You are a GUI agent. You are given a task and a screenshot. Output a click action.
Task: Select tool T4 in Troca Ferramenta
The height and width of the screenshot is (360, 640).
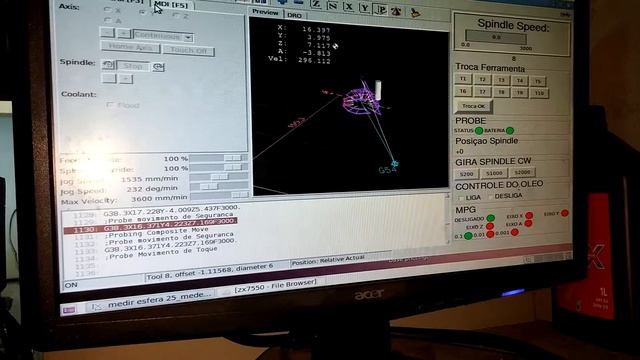tap(520, 80)
